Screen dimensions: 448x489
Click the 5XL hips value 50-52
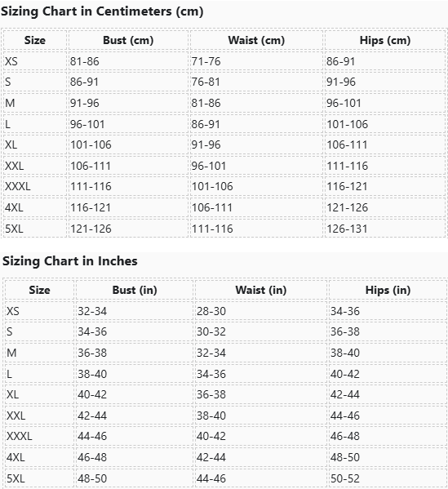[345, 478]
